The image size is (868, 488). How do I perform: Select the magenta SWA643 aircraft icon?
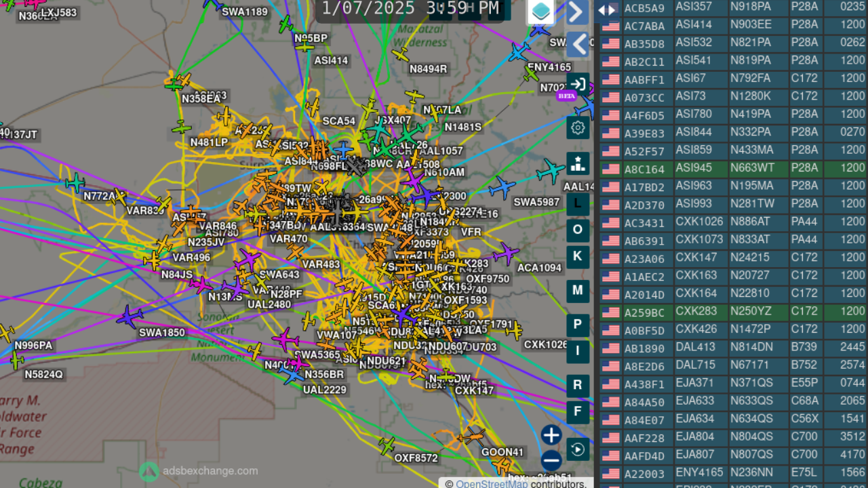pos(248,258)
